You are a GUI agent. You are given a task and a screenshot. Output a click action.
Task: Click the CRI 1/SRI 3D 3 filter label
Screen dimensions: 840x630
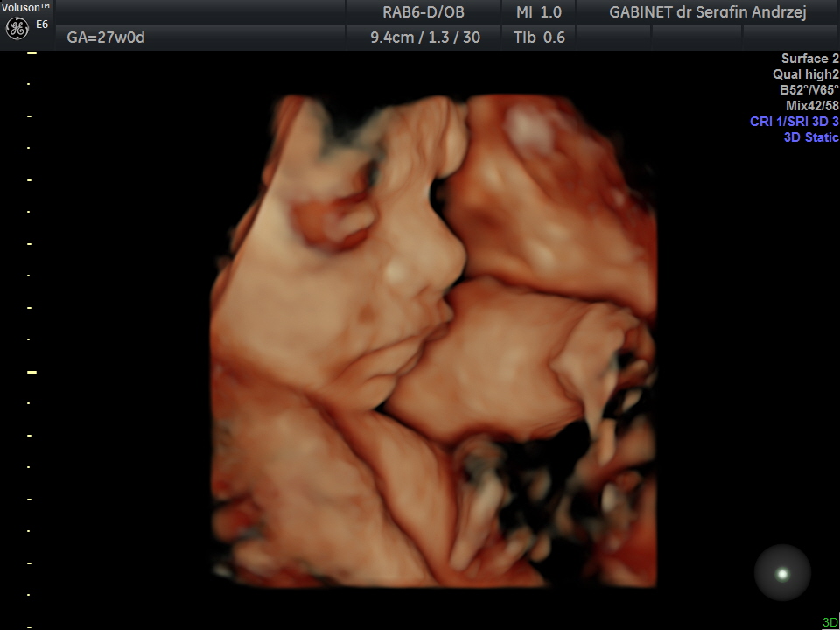(794, 122)
